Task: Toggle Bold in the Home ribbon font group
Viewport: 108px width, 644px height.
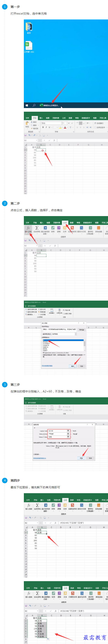Action: (43, 127)
